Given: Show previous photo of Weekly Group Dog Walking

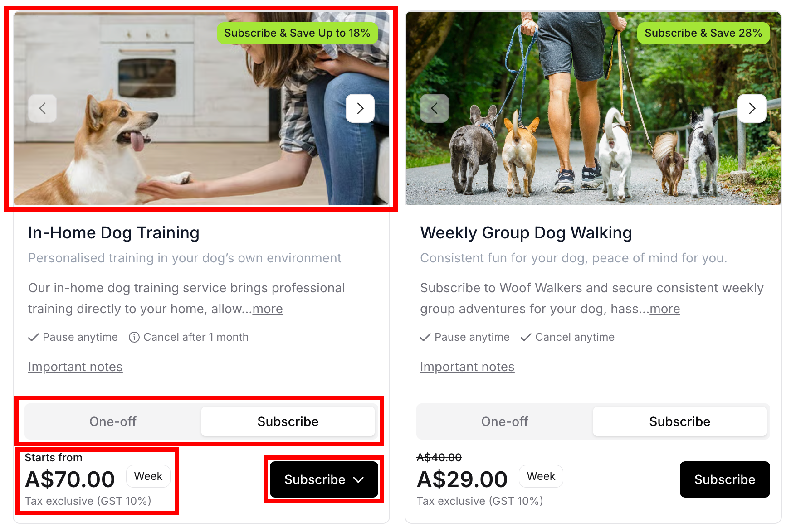Looking at the screenshot, I should point(435,108).
